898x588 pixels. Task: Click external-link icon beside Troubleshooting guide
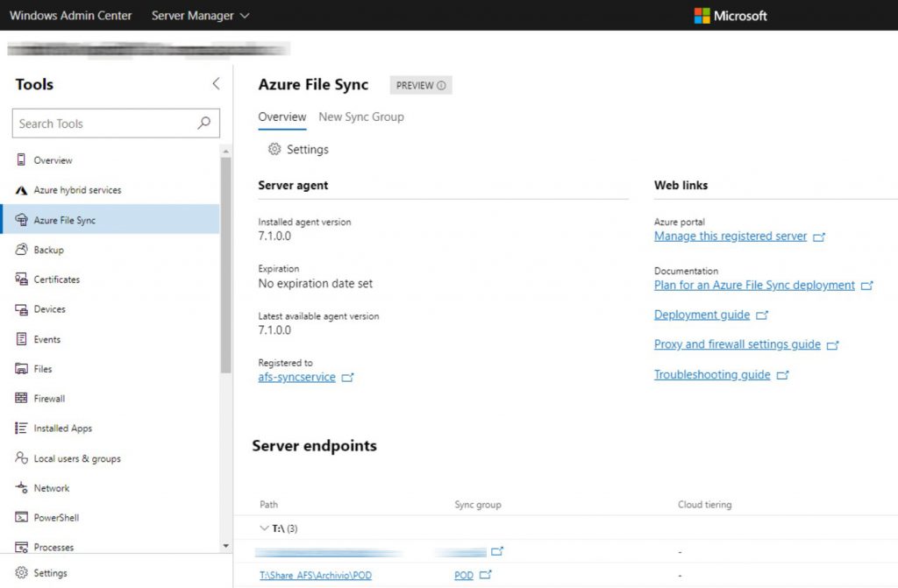[x=782, y=375]
